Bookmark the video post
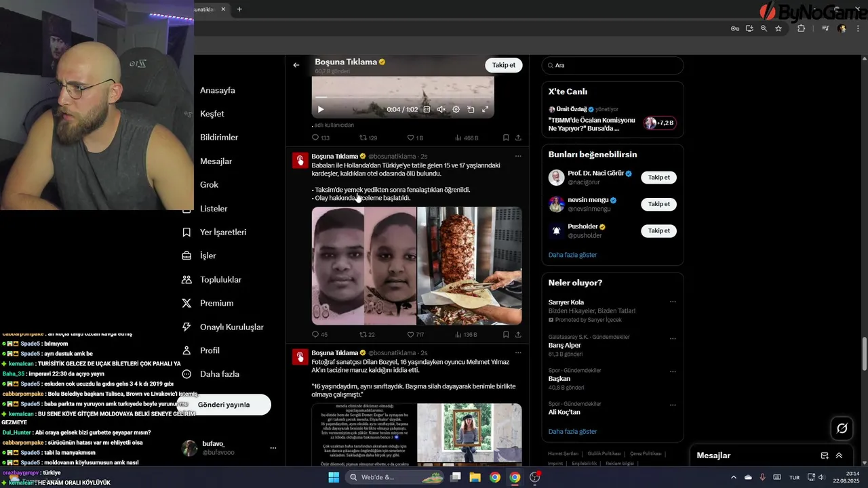The width and height of the screenshot is (868, 488). coord(506,138)
